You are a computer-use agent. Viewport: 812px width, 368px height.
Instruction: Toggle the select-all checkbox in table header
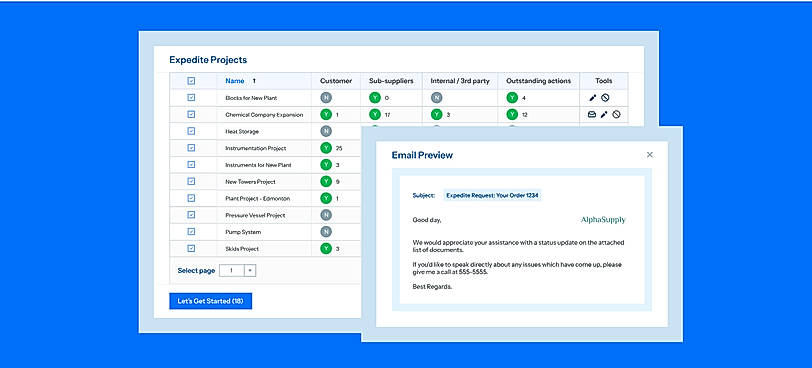[x=191, y=81]
